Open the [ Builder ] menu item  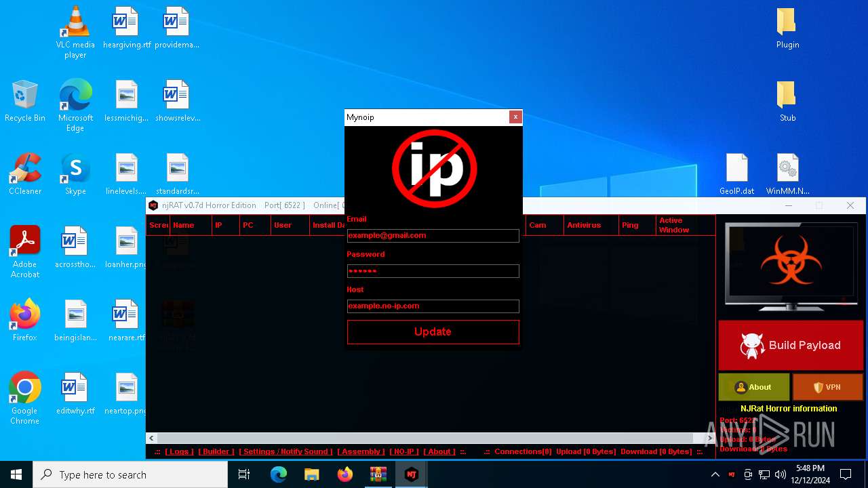(x=216, y=451)
